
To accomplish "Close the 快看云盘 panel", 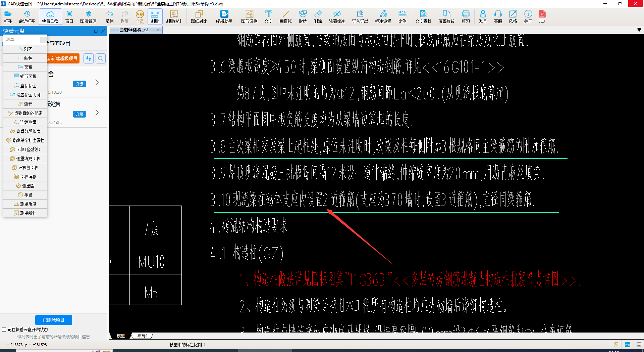I will (103, 31).
